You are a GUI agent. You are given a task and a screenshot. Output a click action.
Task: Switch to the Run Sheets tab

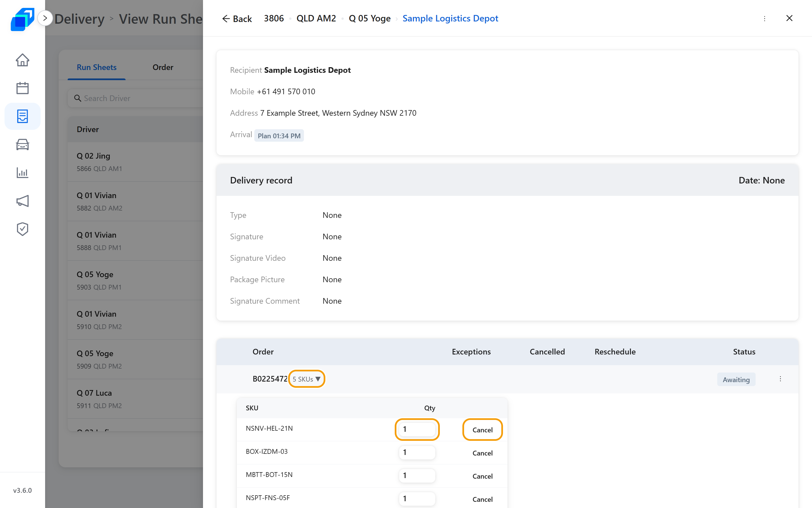coord(97,67)
